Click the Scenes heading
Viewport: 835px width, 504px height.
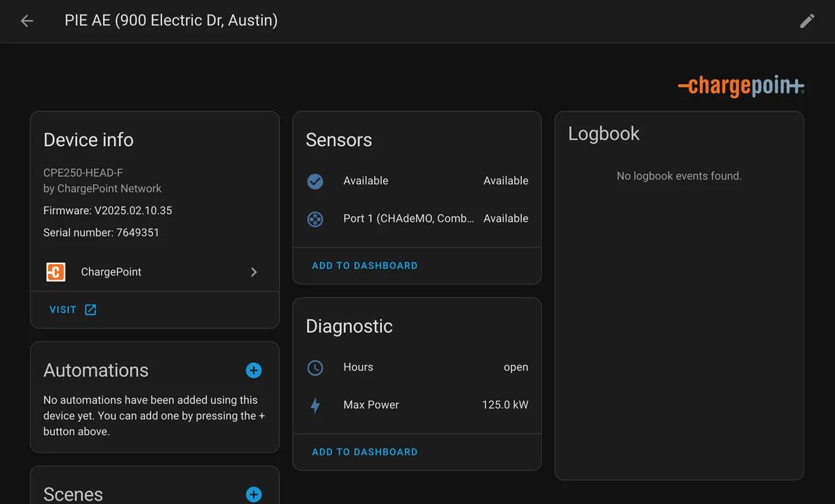[73, 494]
